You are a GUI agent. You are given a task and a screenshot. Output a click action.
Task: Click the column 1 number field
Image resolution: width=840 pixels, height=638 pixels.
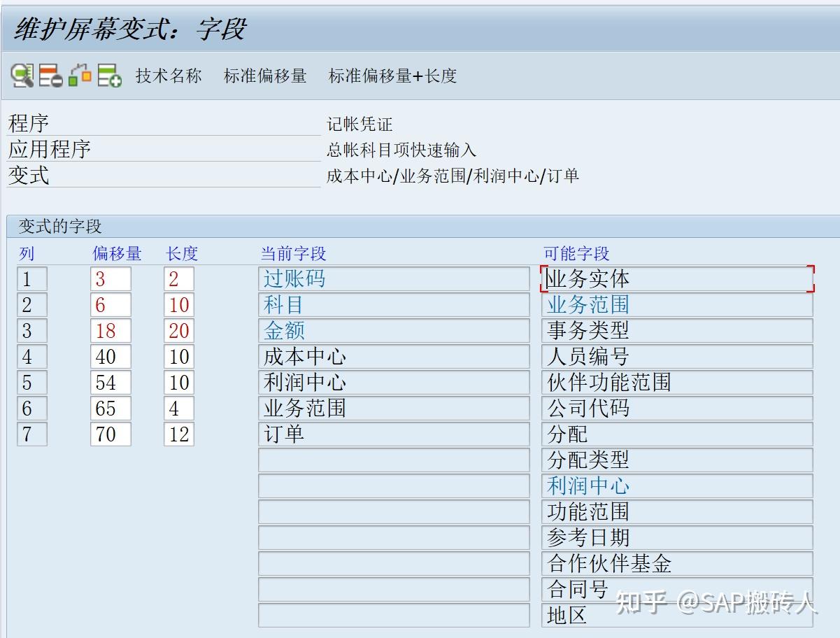coord(32,278)
